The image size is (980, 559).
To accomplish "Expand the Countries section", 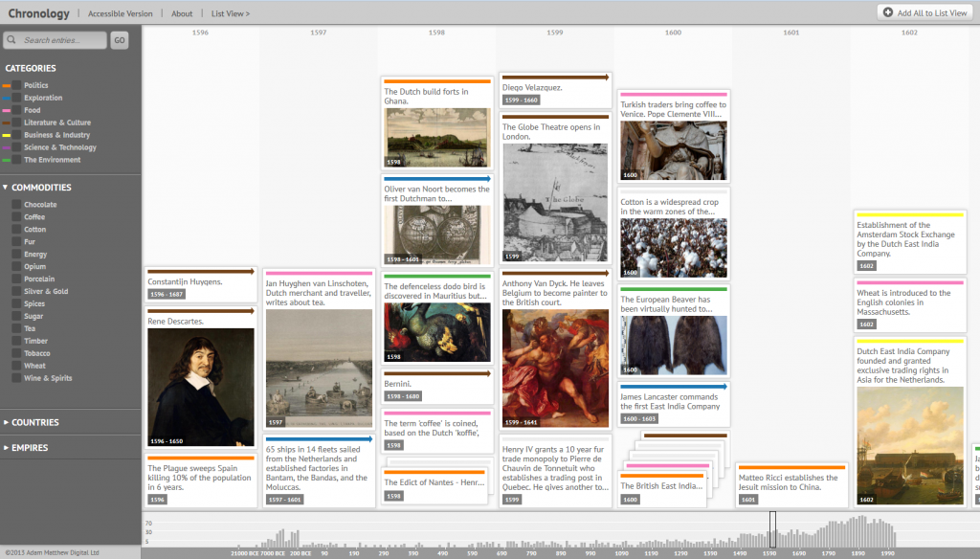I will click(x=32, y=423).
